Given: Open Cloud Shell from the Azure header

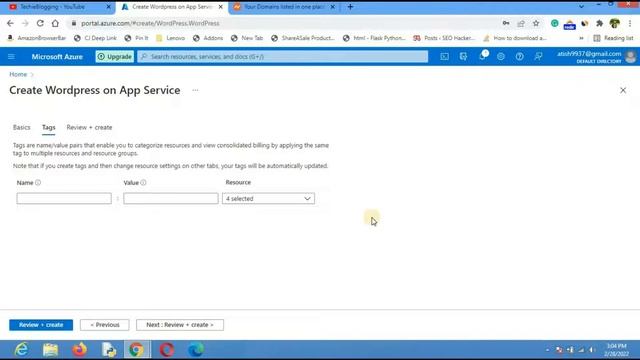Looking at the screenshot, I should (x=444, y=56).
